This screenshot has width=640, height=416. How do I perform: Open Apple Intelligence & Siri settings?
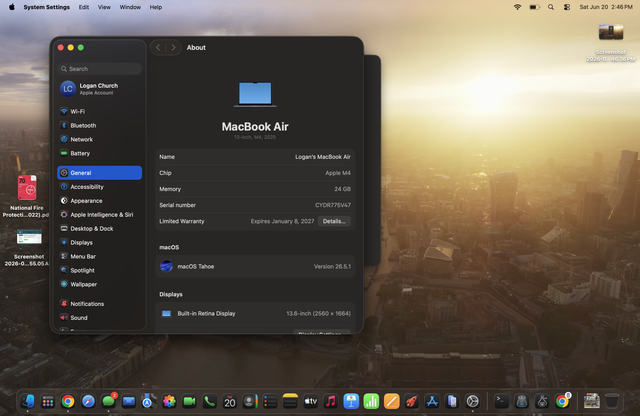click(100, 214)
